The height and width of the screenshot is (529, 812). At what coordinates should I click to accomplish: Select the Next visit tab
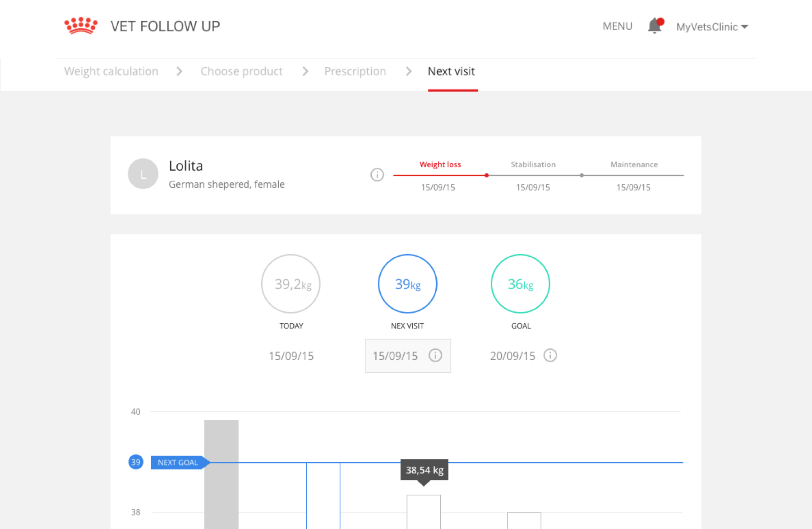click(x=451, y=71)
